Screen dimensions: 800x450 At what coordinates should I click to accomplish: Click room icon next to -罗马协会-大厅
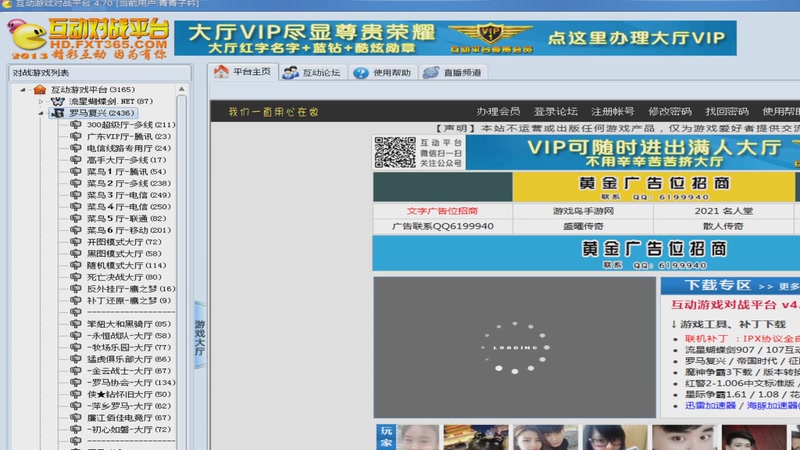tap(76, 383)
